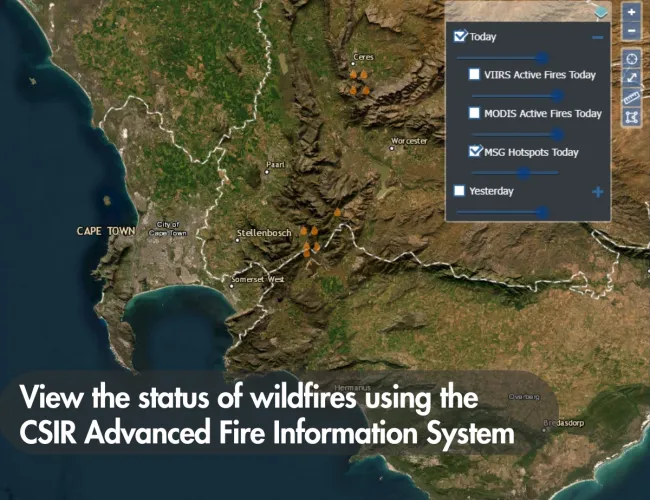Enable MODIS Active Fires Today layer
650x500 pixels.
tap(474, 112)
